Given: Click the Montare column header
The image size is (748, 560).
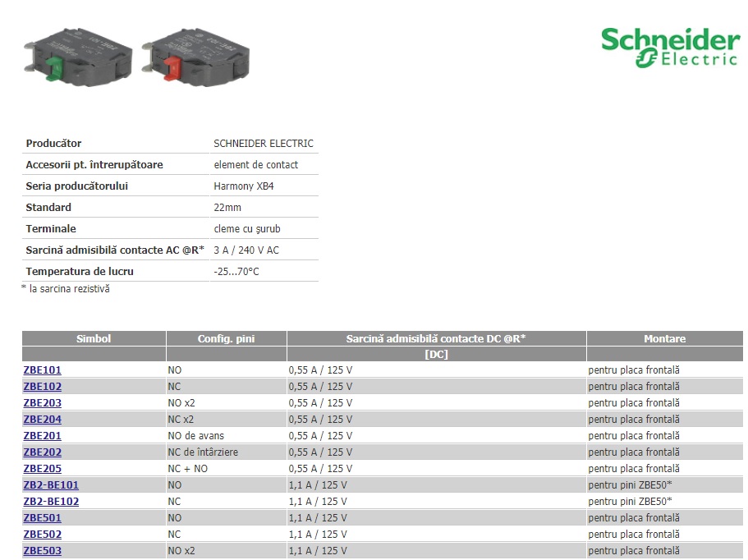Looking at the screenshot, I should coord(664,338).
